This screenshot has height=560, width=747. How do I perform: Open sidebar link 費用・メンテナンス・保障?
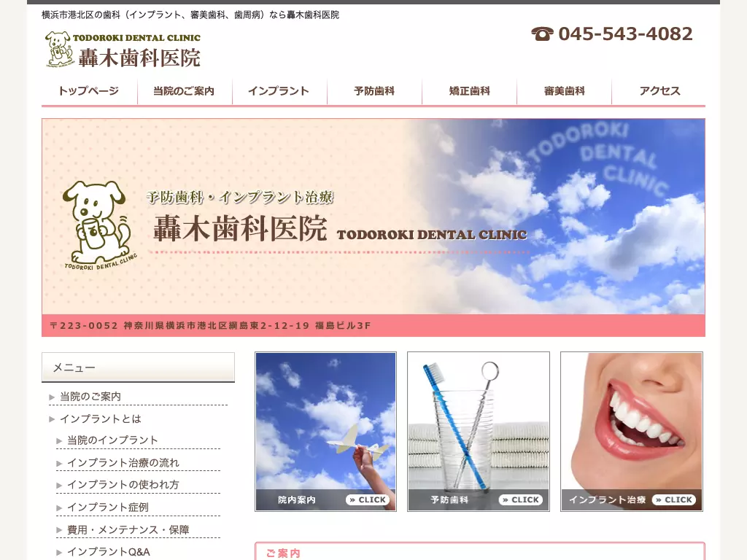[128, 529]
